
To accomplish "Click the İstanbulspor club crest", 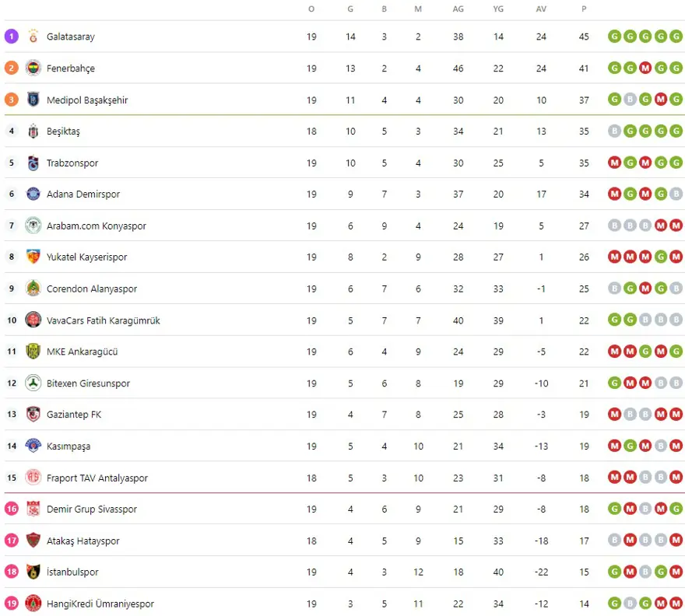I will [33, 572].
